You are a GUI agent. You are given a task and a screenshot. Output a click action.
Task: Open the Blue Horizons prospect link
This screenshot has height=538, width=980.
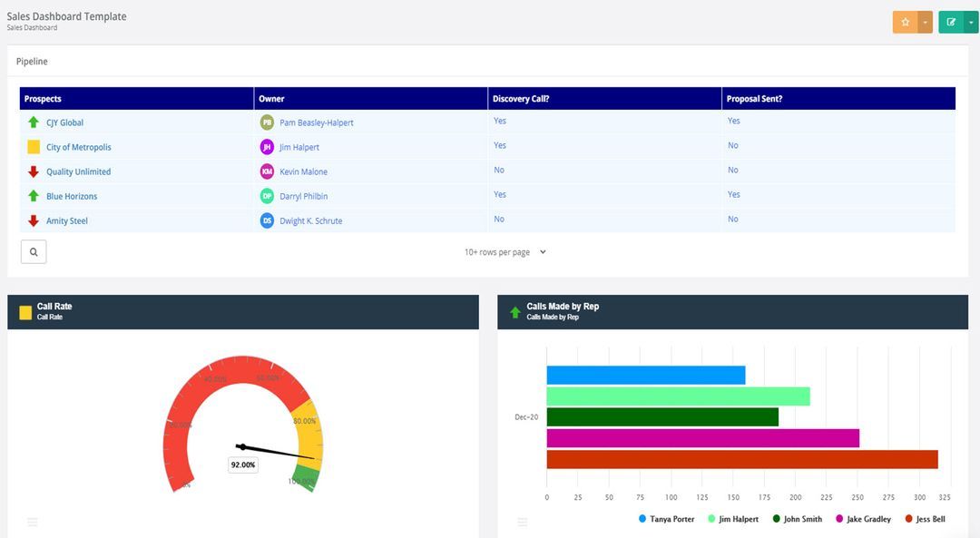tap(70, 195)
